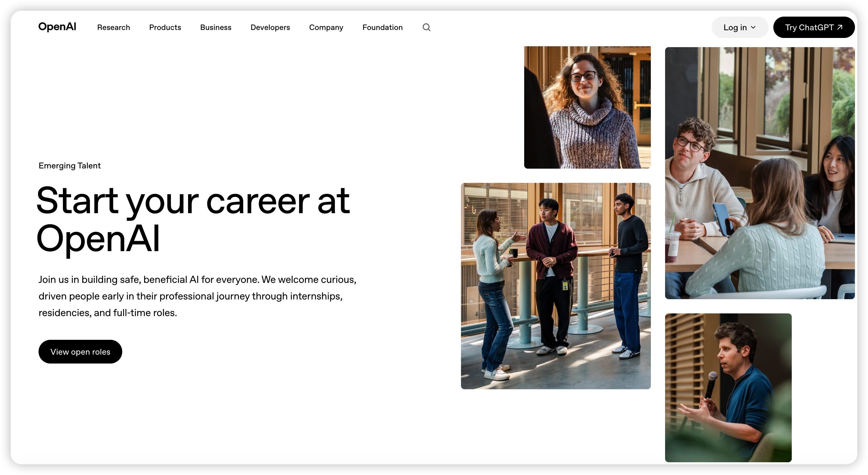Open photo of woman in knit turtleneck sweater

tap(587, 107)
